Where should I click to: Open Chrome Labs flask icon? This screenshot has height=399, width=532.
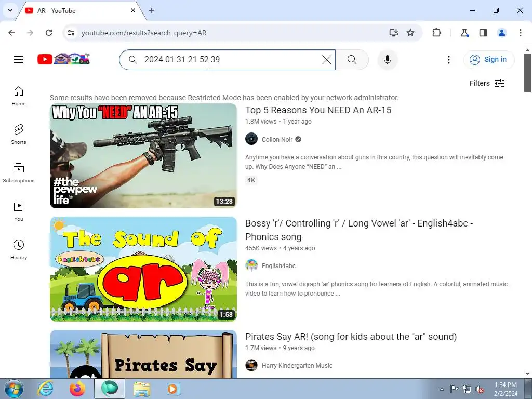464,33
